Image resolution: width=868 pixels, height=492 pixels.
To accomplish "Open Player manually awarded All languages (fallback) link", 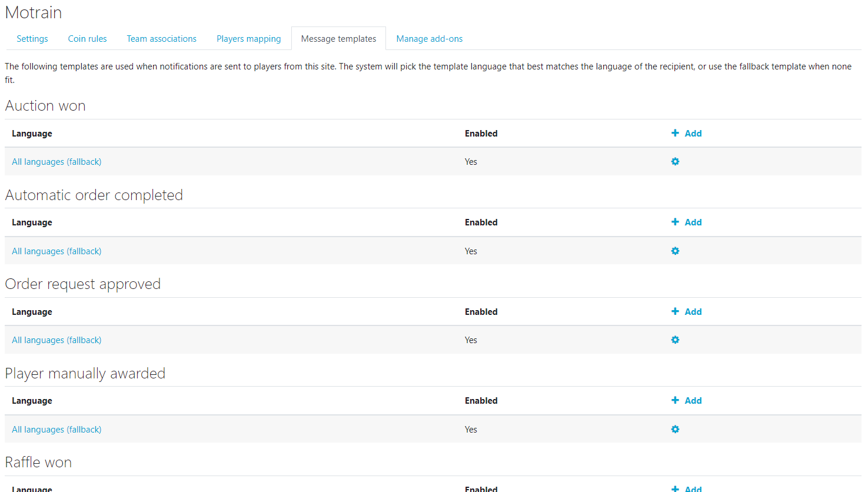I will [56, 430].
